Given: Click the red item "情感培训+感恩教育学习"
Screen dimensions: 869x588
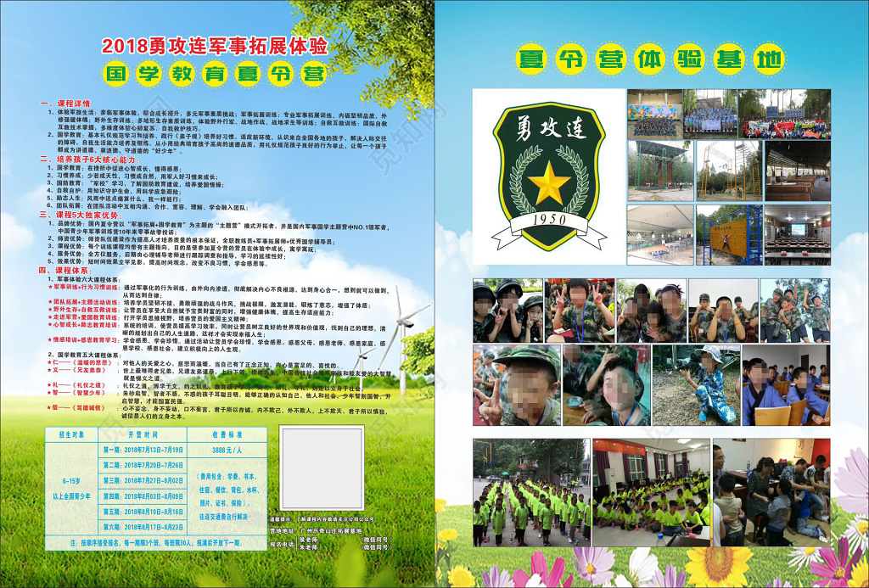Looking at the screenshot, I should (84, 339).
